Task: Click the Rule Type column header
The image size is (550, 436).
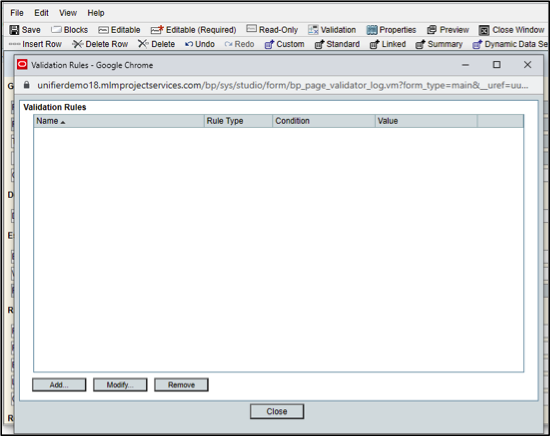Action: click(238, 121)
